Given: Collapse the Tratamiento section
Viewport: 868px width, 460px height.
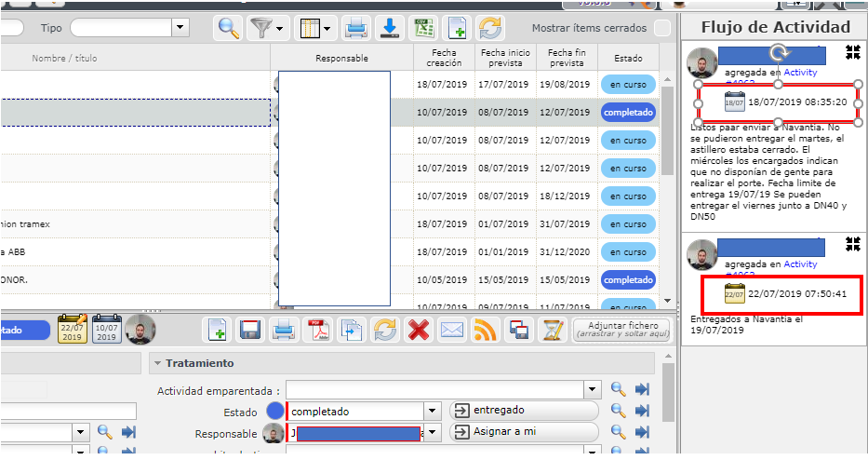Looking at the screenshot, I should [157, 363].
